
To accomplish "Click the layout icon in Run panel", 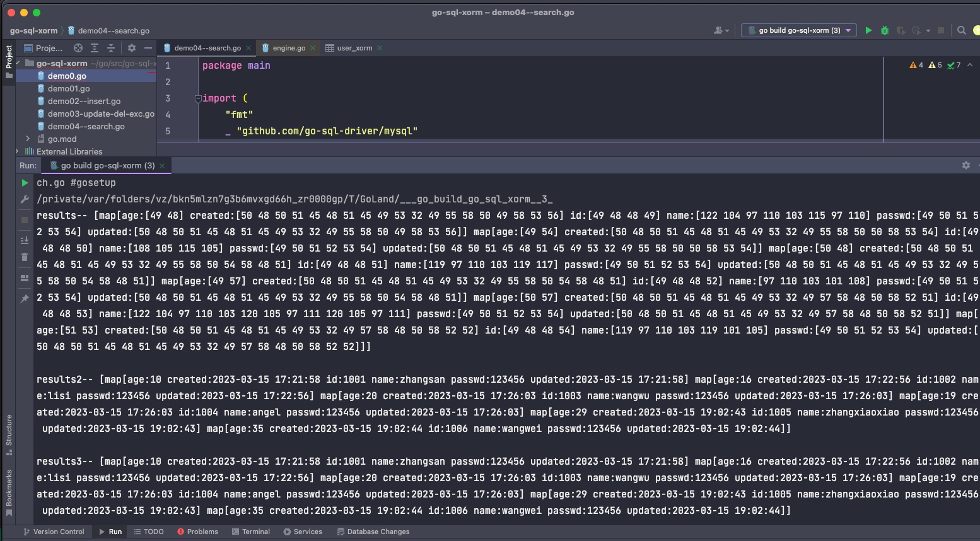I will pyautogui.click(x=25, y=278).
